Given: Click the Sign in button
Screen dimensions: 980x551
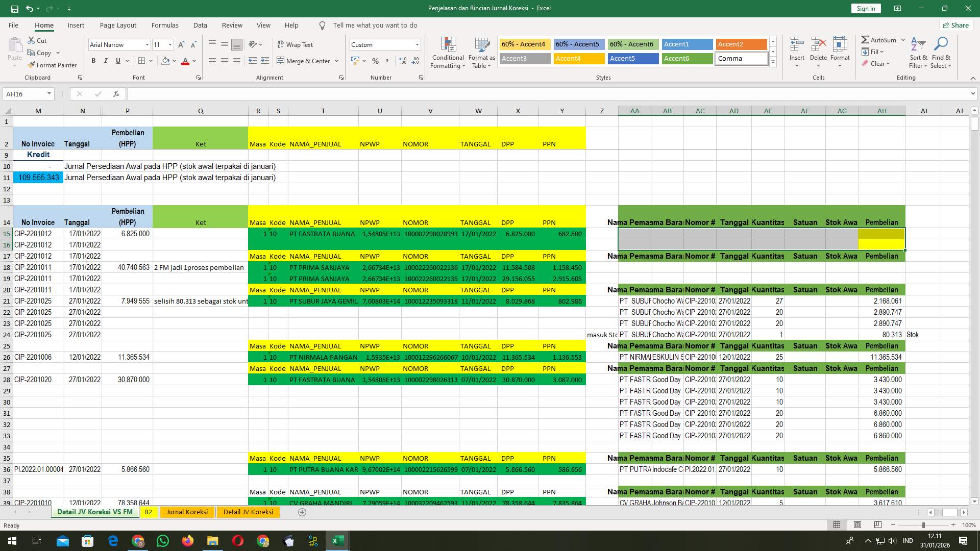Looking at the screenshot, I should click(x=865, y=8).
